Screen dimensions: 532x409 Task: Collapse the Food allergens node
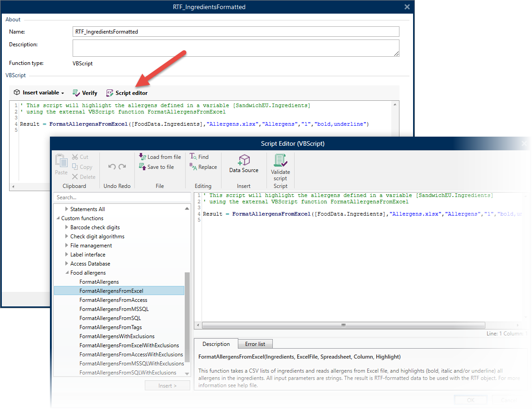(66, 272)
